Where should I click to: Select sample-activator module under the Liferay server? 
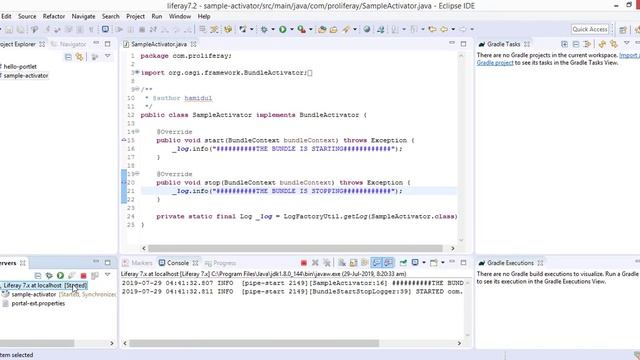tap(34, 294)
